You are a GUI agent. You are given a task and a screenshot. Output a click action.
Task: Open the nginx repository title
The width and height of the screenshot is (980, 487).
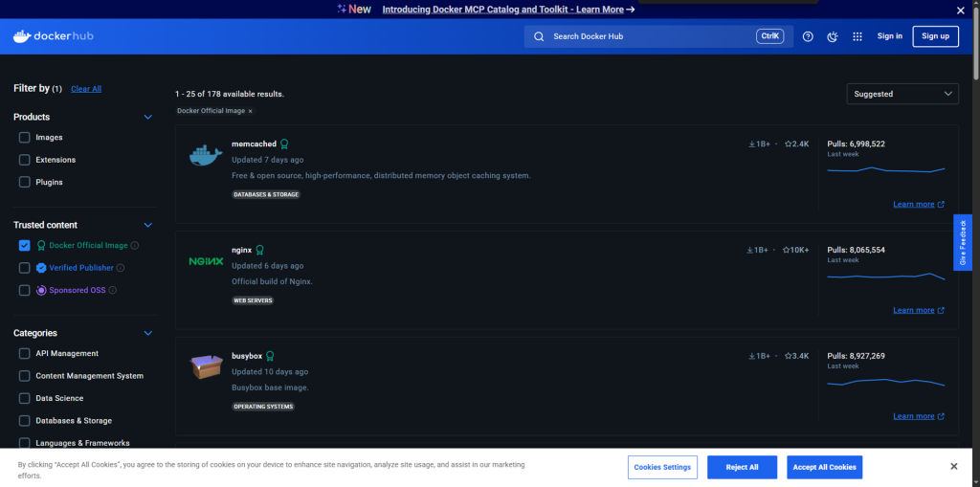pyautogui.click(x=242, y=250)
